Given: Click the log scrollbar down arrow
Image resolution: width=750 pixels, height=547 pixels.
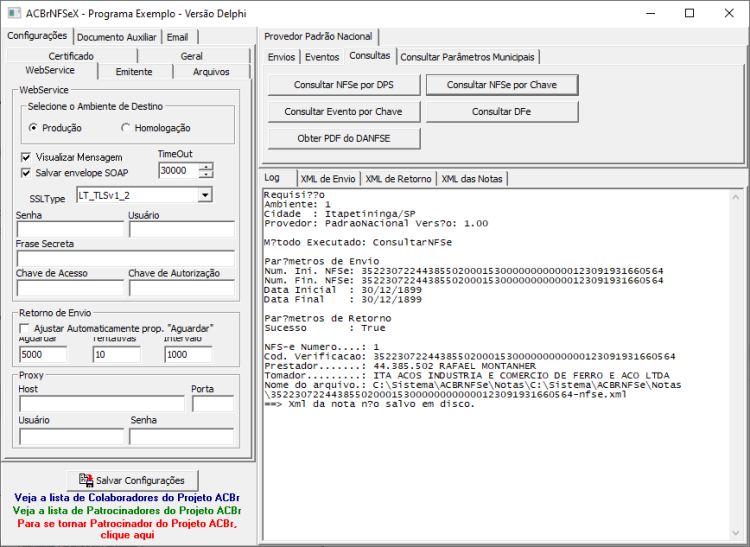Looking at the screenshot, I should tap(736, 534).
